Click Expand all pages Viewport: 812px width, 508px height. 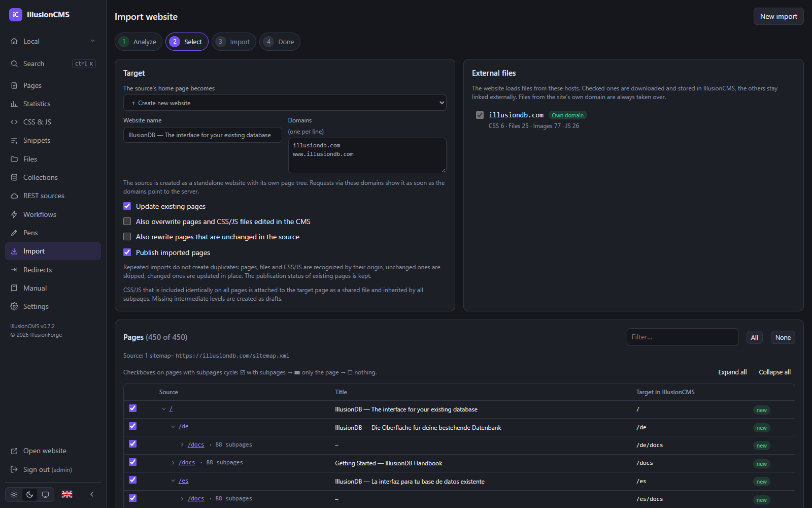[732, 372]
